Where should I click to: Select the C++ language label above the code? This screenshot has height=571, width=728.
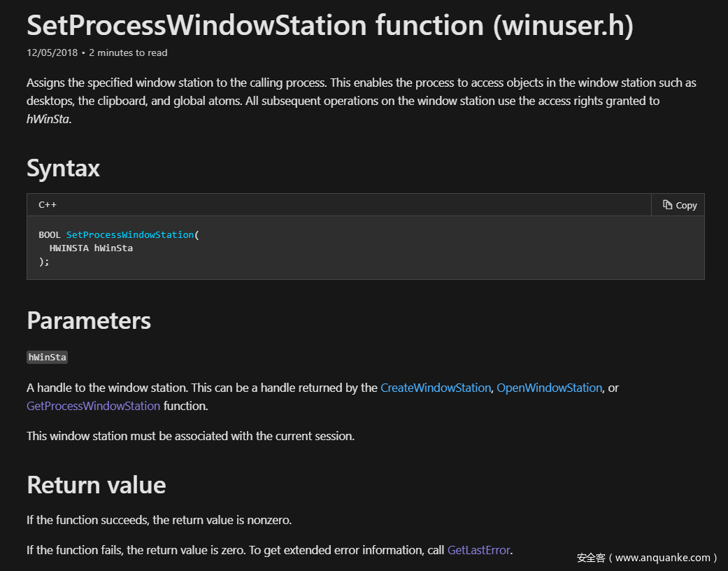48,205
